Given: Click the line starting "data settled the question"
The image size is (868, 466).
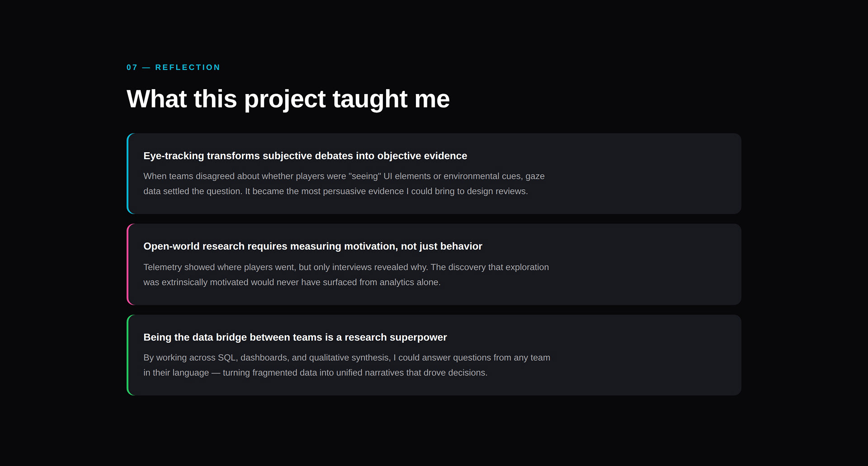Looking at the screenshot, I should point(335,191).
